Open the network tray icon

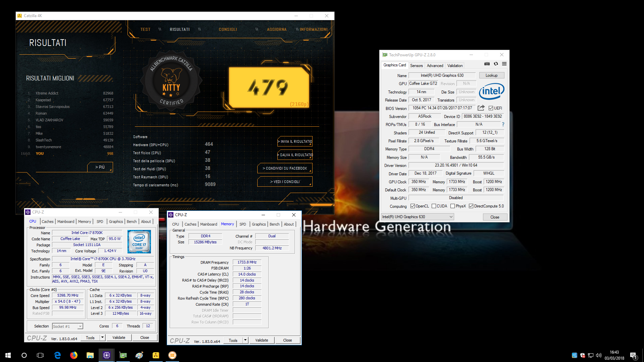point(591,355)
